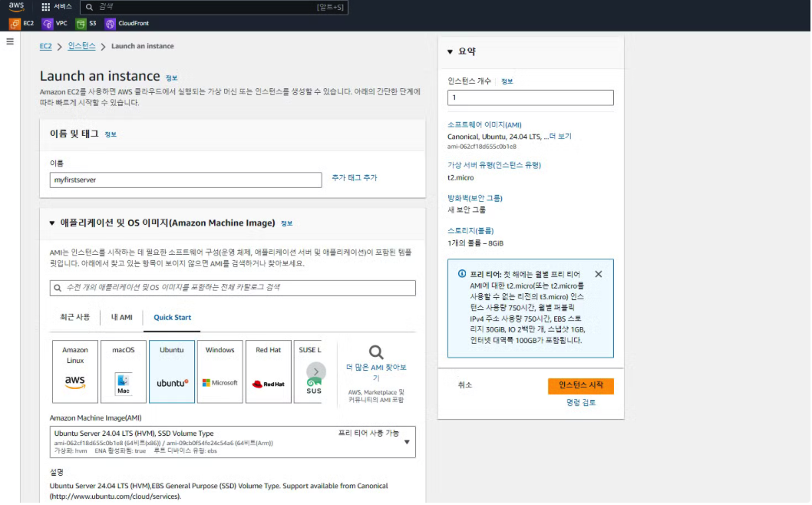Open the S3 shortcut in favorites bar

point(86,24)
